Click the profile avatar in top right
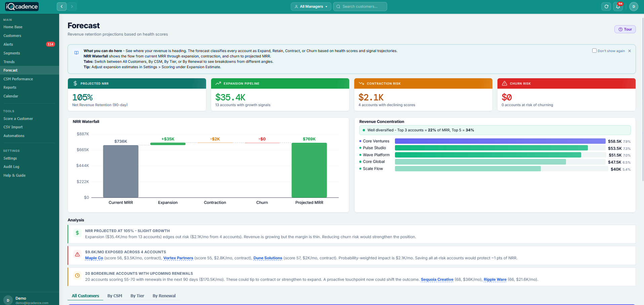Viewport: 644px width, 305px height. (x=633, y=6)
